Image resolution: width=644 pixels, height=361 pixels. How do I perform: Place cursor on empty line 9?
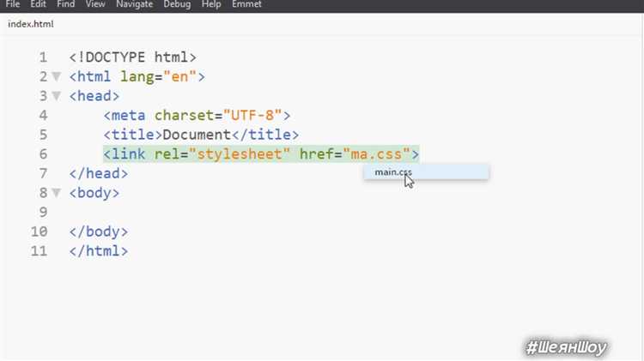[246, 212]
